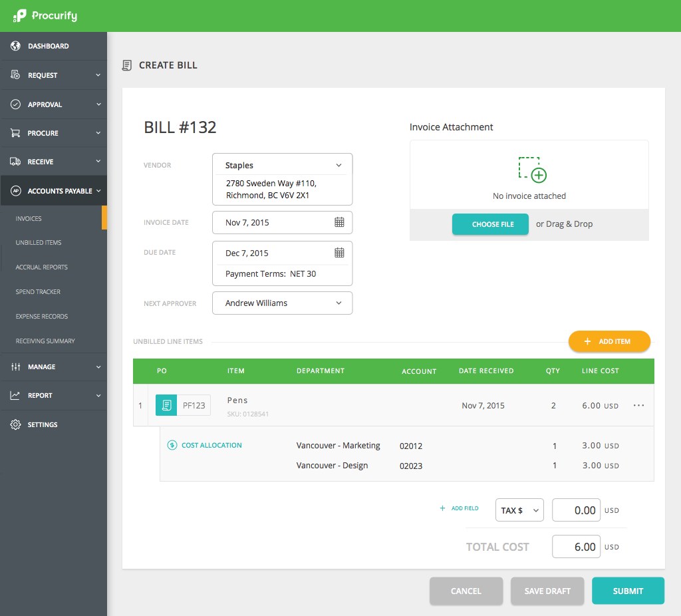Click the Receive truck icon
Image resolution: width=681 pixels, height=616 pixels.
coord(16,162)
